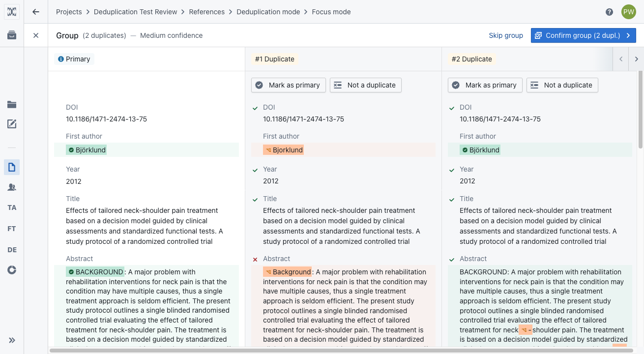Select the edit note sidebar icon
This screenshot has height=354, width=644.
[12, 124]
